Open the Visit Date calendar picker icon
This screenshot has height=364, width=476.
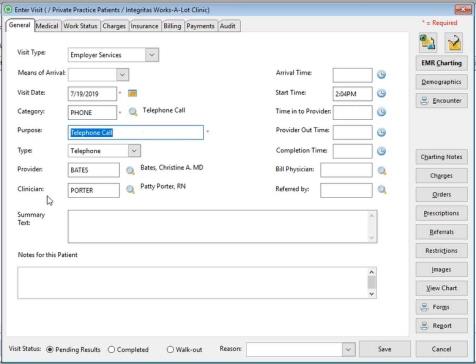click(132, 93)
